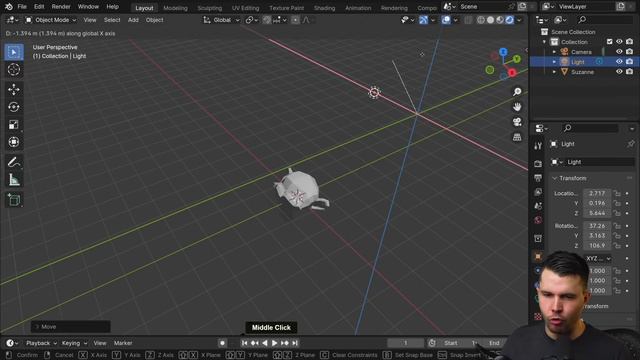
Task: Jump to timeline start frame
Action: (x=244, y=343)
